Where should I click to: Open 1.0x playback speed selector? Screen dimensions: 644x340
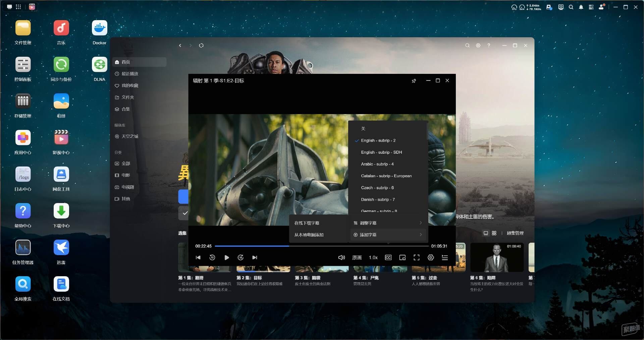coord(373,257)
